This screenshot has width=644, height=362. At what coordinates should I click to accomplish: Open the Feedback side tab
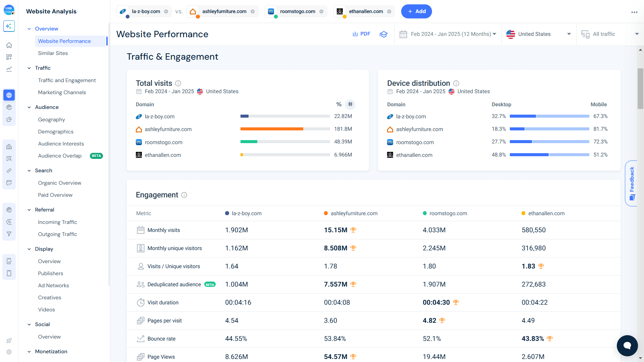[632, 183]
